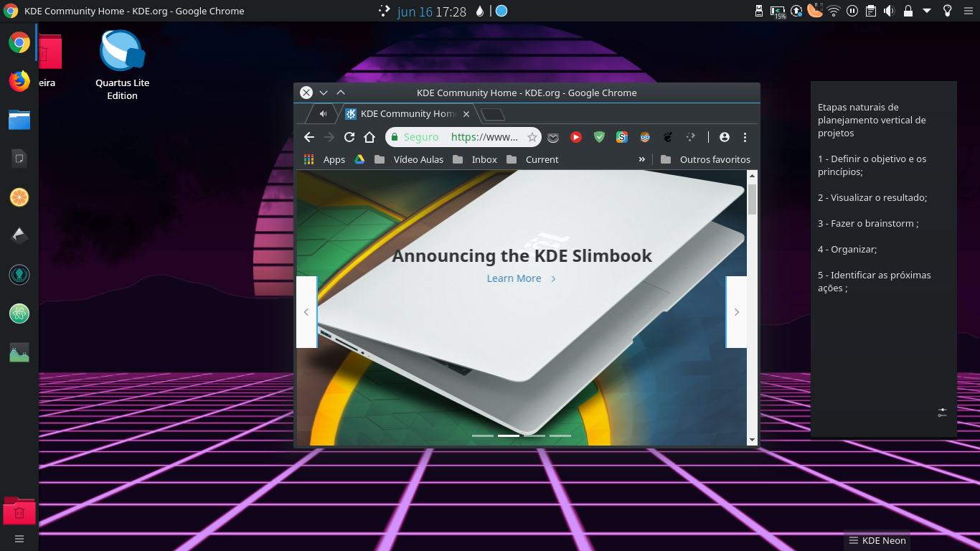Screen dimensions: 980x551
Task: Expand hidden system tray icons arrow
Action: 927,11
